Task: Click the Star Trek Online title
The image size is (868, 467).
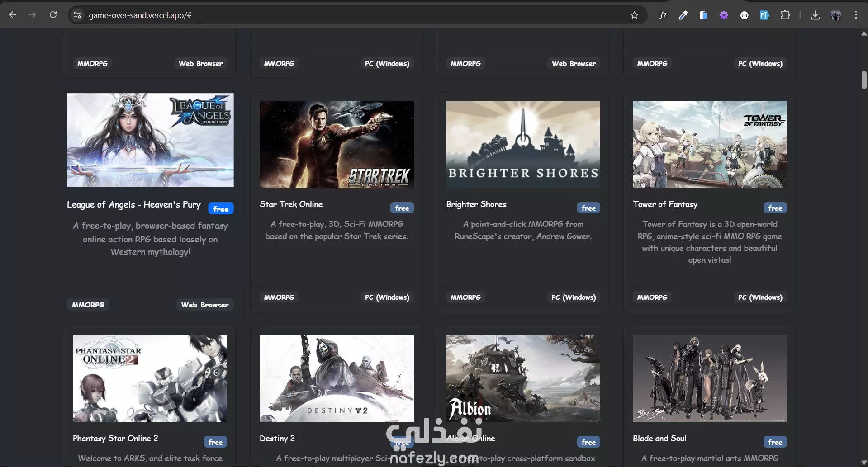Action: [x=291, y=204]
